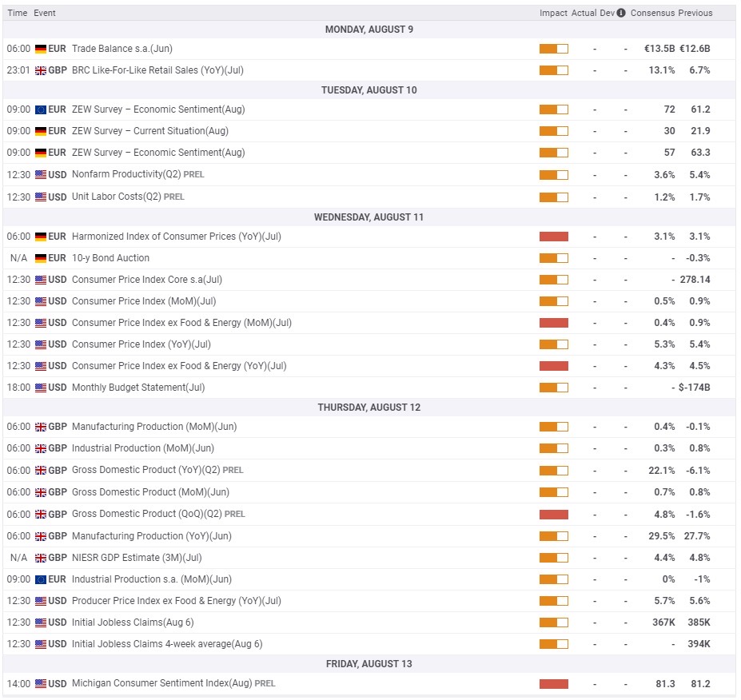Click the Wednesday, August 11 date header

point(369,217)
